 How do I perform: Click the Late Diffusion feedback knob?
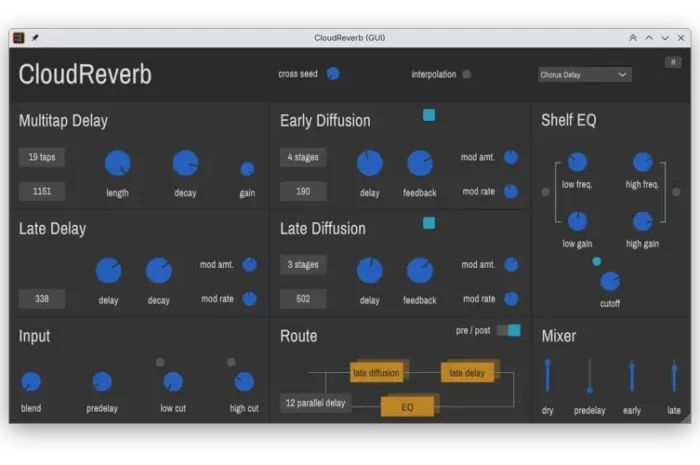coord(420,270)
